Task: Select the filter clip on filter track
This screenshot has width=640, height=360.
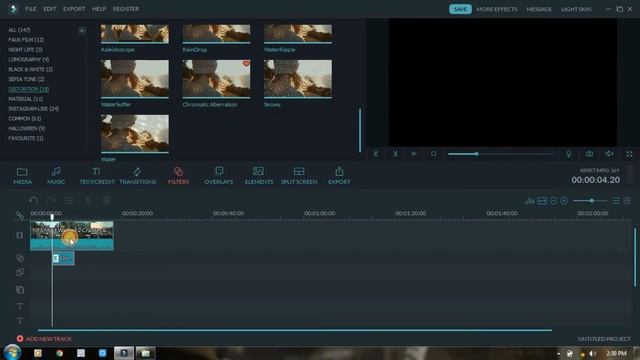Action: click(63, 258)
